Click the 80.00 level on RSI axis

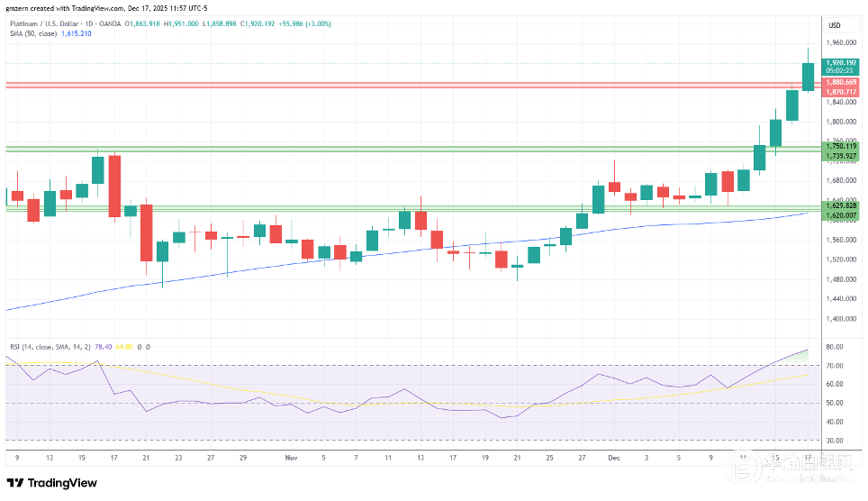(x=834, y=347)
